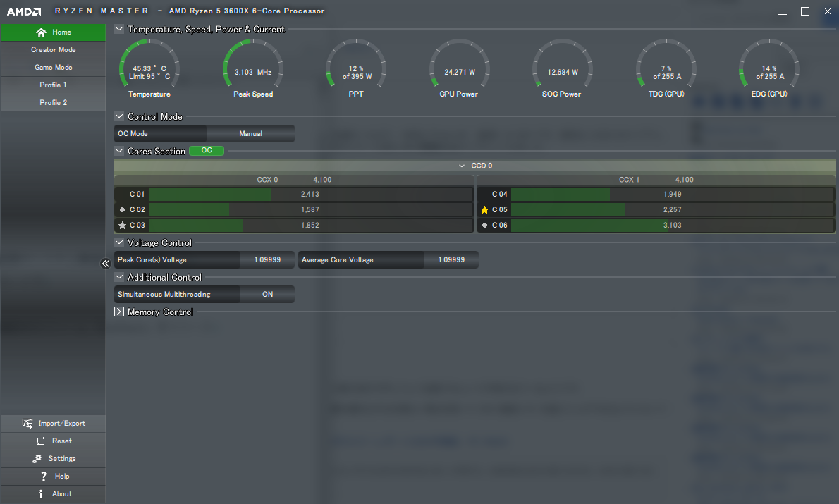Click the Peak Core(s) Voltage value field
The width and height of the screenshot is (839, 504).
(x=267, y=260)
